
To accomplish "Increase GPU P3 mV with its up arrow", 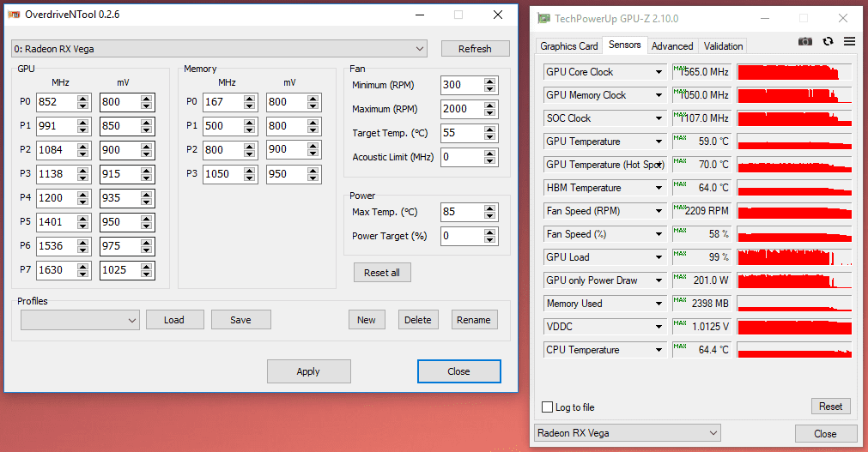I will 146,171.
